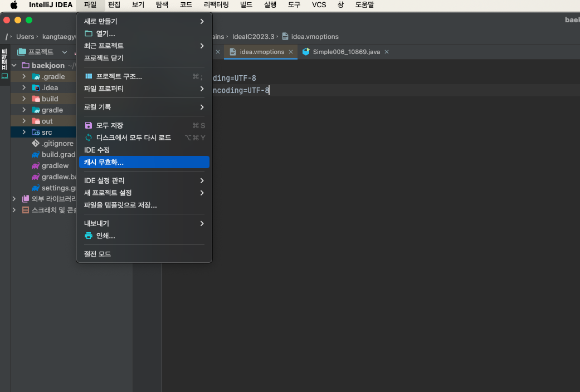Expand the out folder
580x392 pixels.
click(x=24, y=121)
